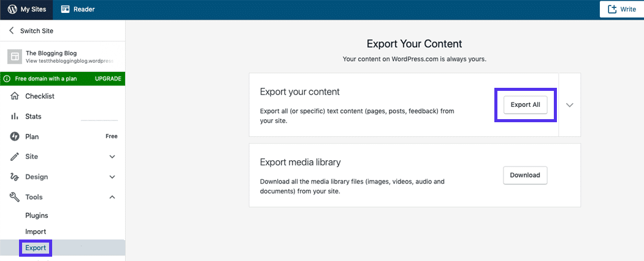Open the Reader icon in top bar
644x261 pixels.
[66, 9]
